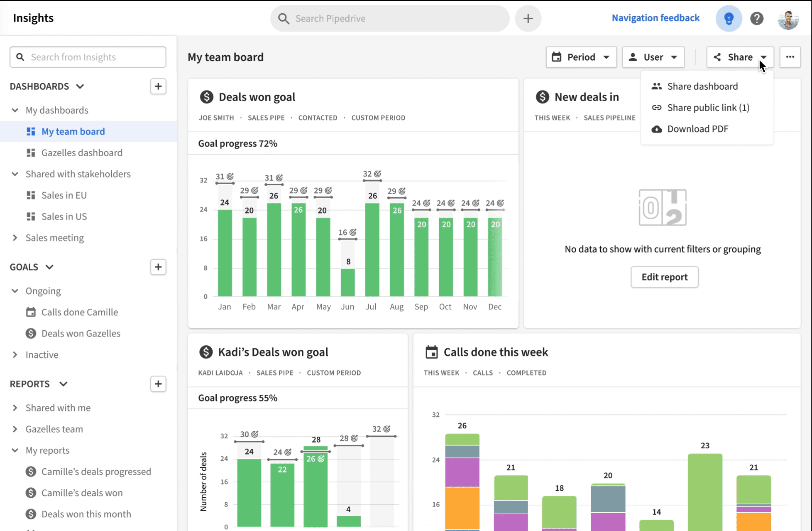The height and width of the screenshot is (531, 812).
Task: Click the Edit report button
Action: (x=665, y=277)
